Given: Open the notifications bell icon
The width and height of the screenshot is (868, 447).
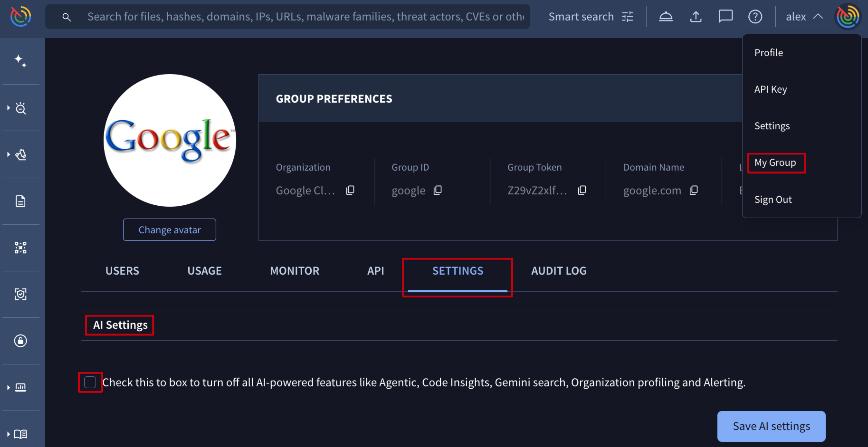Looking at the screenshot, I should click(665, 16).
